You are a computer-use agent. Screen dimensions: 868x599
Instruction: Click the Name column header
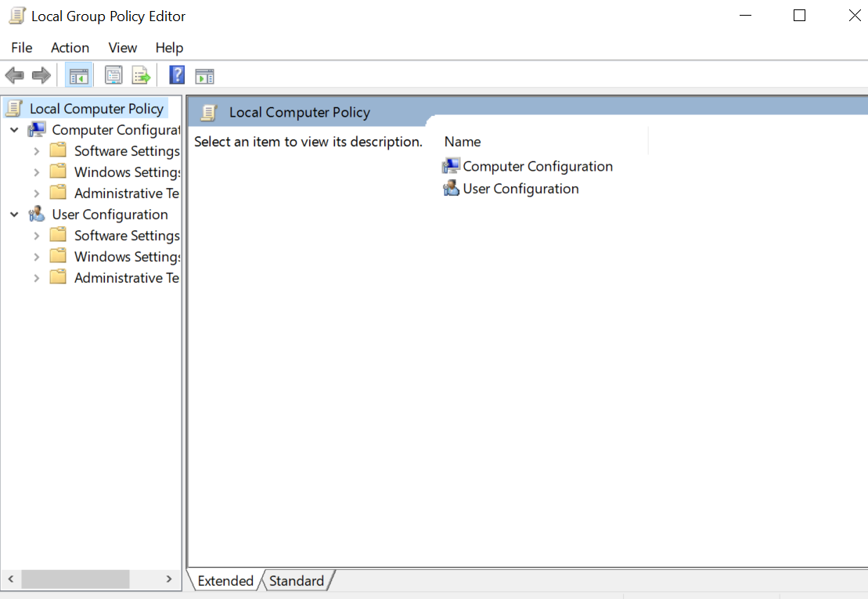point(463,142)
